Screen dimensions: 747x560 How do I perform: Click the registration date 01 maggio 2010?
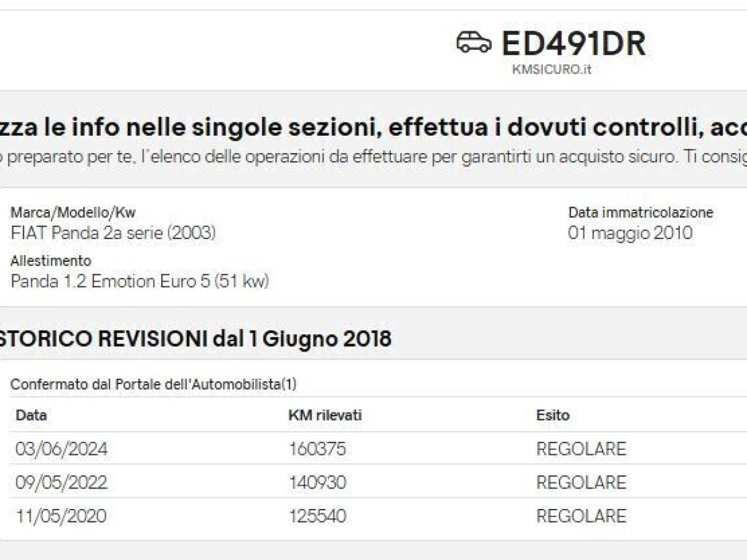click(x=630, y=233)
